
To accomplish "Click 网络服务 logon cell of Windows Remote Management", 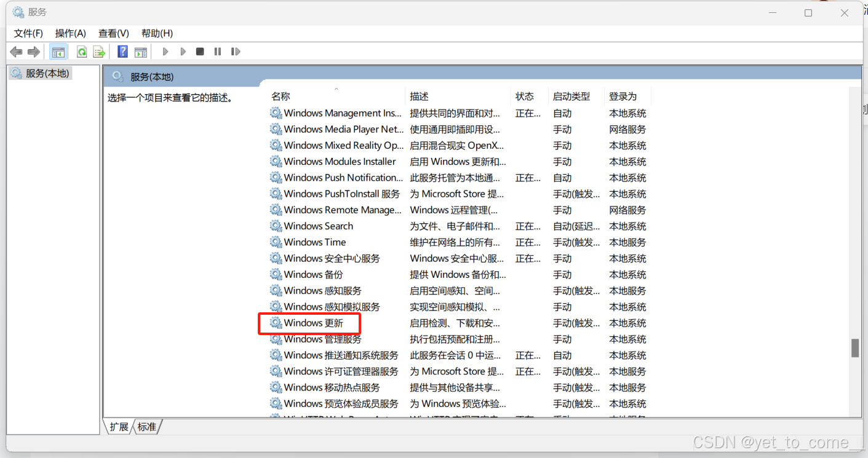I will click(x=627, y=210).
